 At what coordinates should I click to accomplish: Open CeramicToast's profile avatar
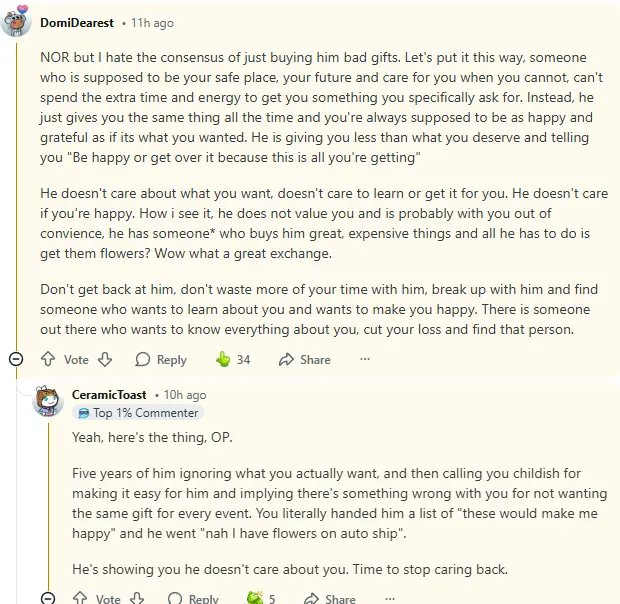(48, 400)
